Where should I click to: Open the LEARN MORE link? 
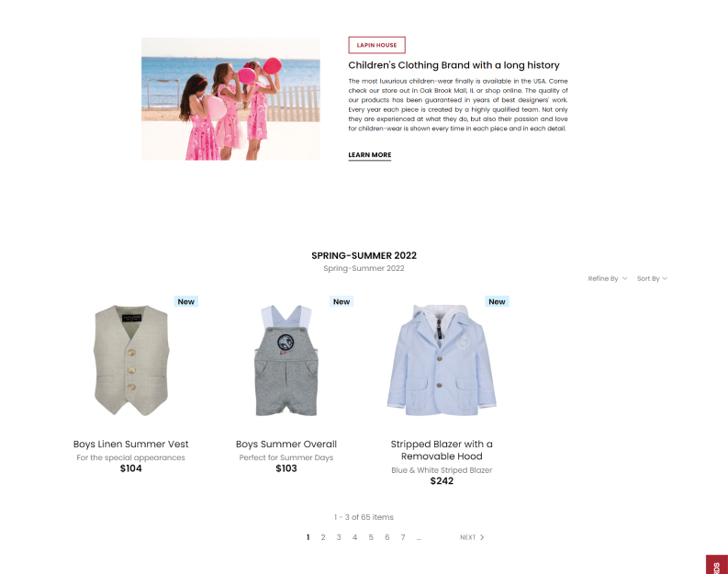point(370,155)
